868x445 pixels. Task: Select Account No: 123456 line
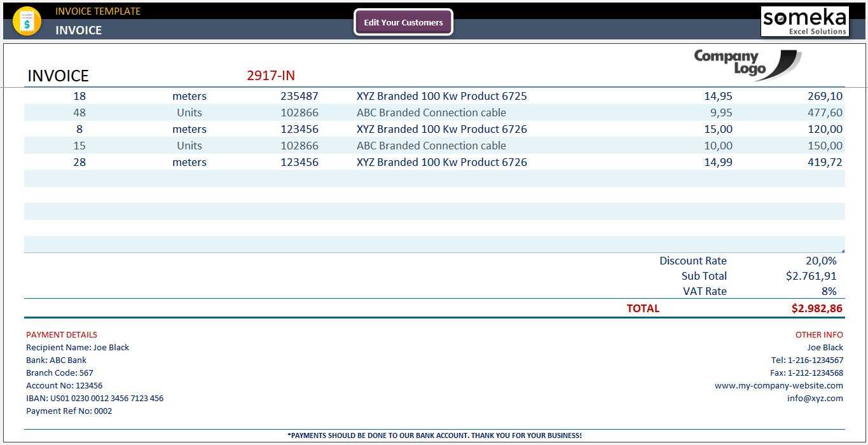point(64,385)
